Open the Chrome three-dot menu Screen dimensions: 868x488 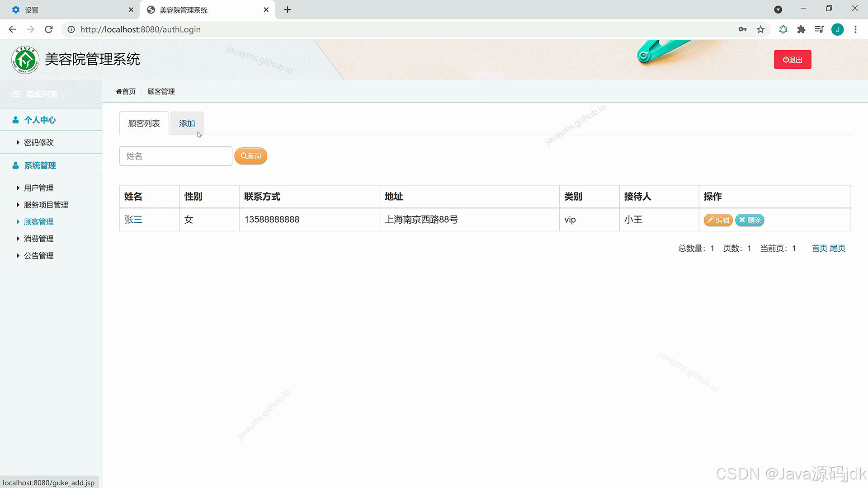pos(855,29)
